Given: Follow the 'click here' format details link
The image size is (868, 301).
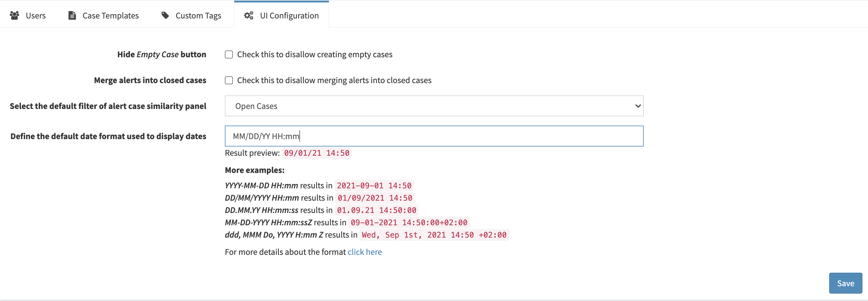Looking at the screenshot, I should click(365, 252).
